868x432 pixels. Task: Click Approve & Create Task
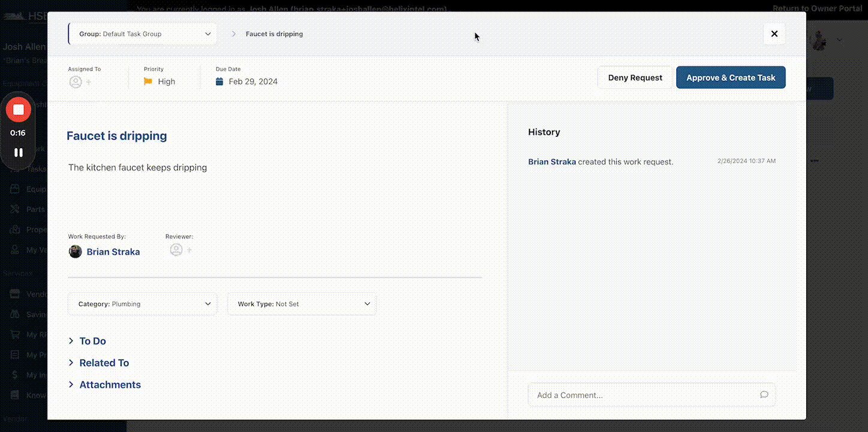point(731,77)
